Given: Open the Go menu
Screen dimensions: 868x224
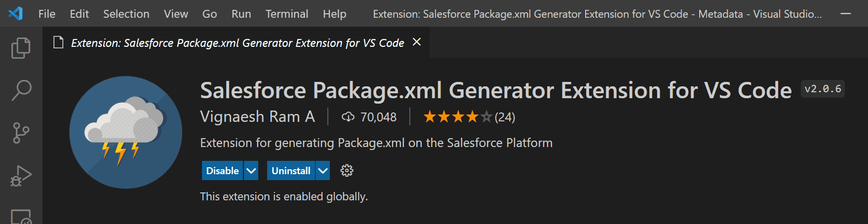Looking at the screenshot, I should click(x=209, y=14).
